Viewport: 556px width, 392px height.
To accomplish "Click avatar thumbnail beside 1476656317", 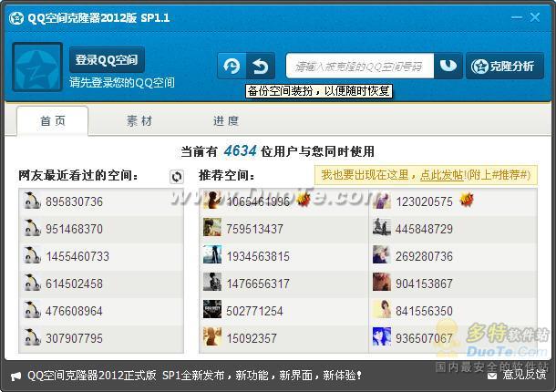I will (x=212, y=282).
